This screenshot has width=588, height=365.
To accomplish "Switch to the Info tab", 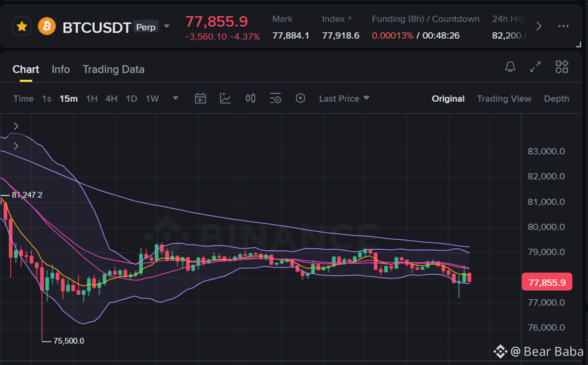I will (x=61, y=69).
